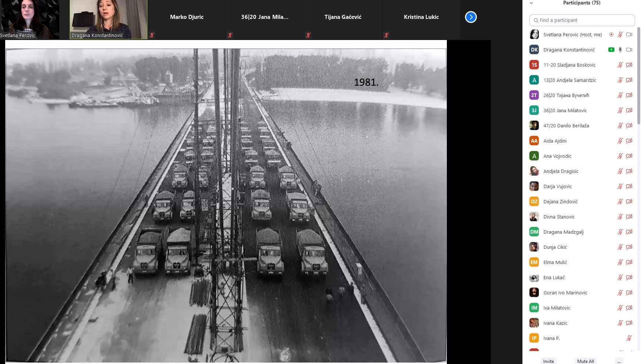The height and width of the screenshot is (364, 641).
Task: Toggle Dragana Konstantinović's microphone icon
Action: tap(620, 50)
